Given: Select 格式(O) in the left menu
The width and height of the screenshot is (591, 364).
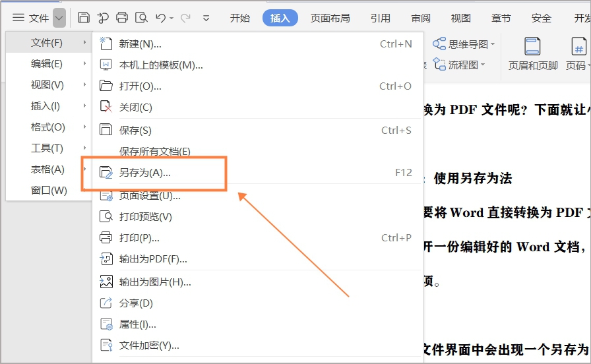Looking at the screenshot, I should (49, 127).
